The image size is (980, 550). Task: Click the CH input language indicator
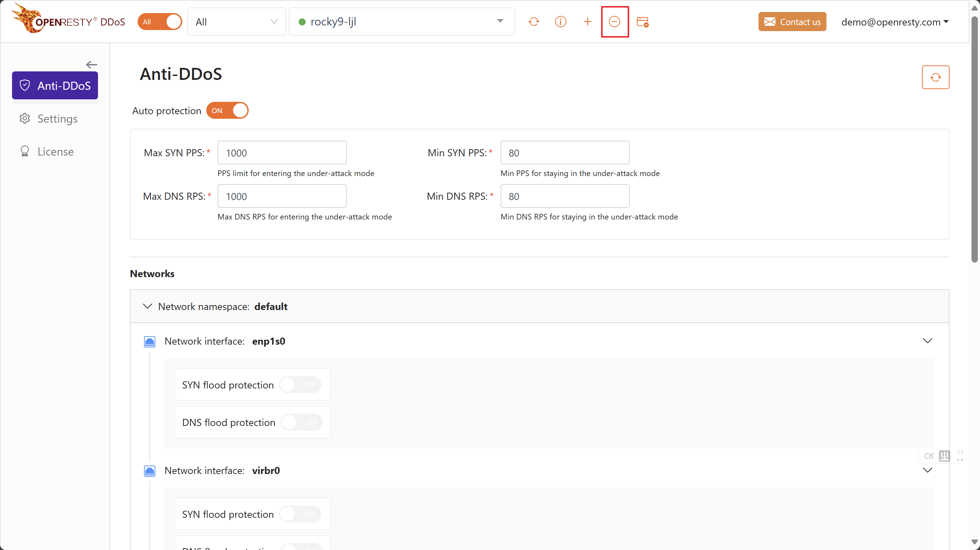(929, 456)
